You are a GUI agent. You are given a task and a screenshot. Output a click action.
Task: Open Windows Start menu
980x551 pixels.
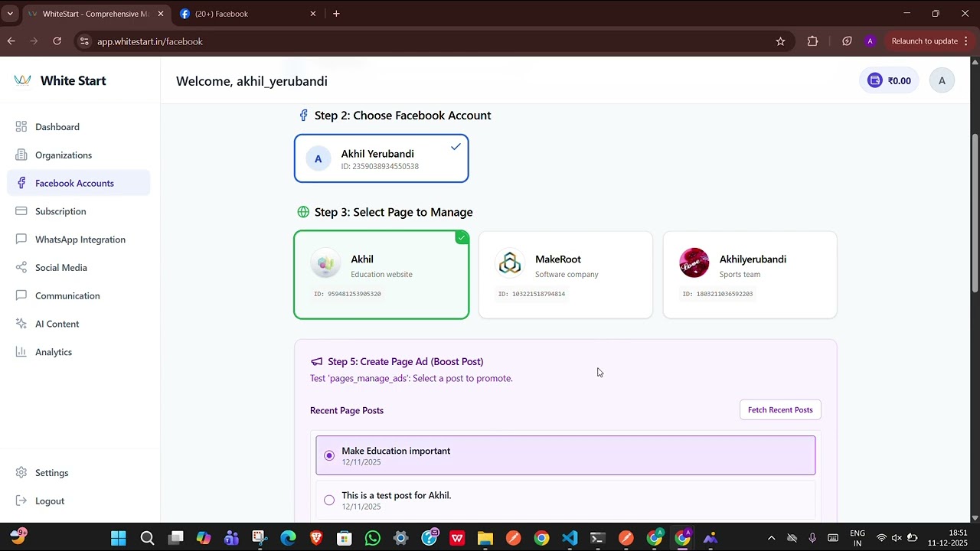[119, 538]
